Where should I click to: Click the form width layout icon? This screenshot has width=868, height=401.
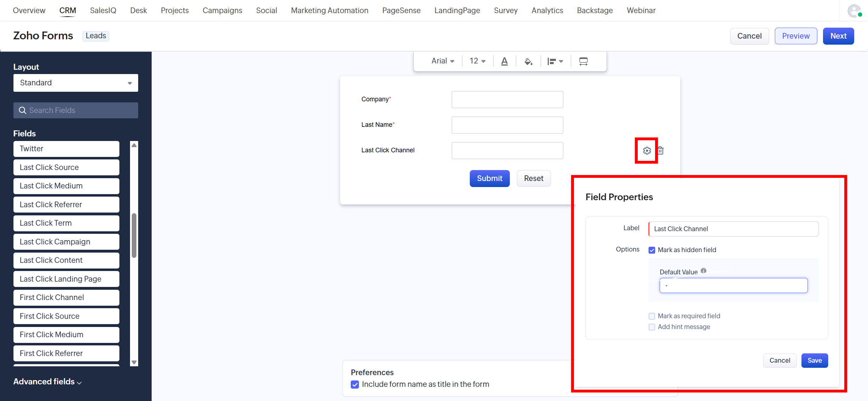coord(583,61)
